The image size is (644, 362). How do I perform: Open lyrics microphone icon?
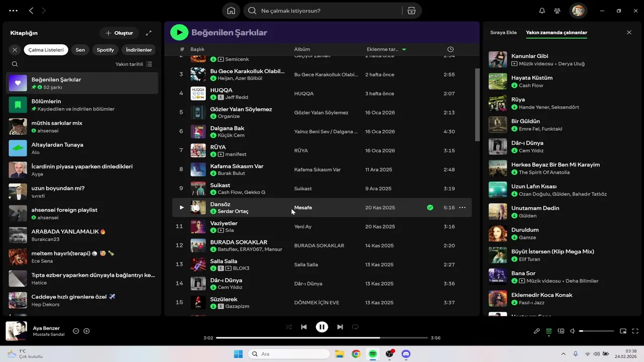(x=537, y=331)
